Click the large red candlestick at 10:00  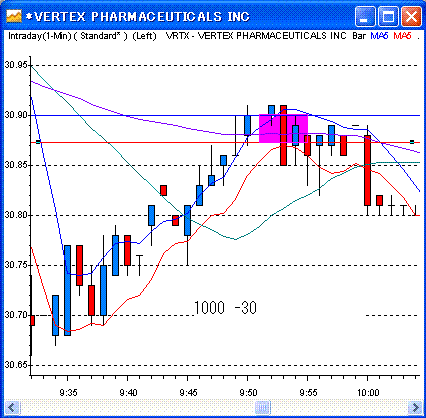pyautogui.click(x=367, y=170)
